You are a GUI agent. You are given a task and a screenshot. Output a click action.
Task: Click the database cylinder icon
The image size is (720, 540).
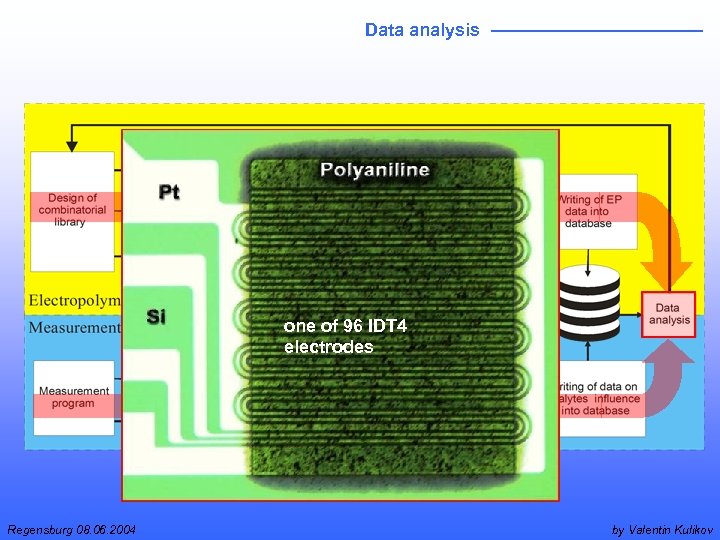(590, 303)
